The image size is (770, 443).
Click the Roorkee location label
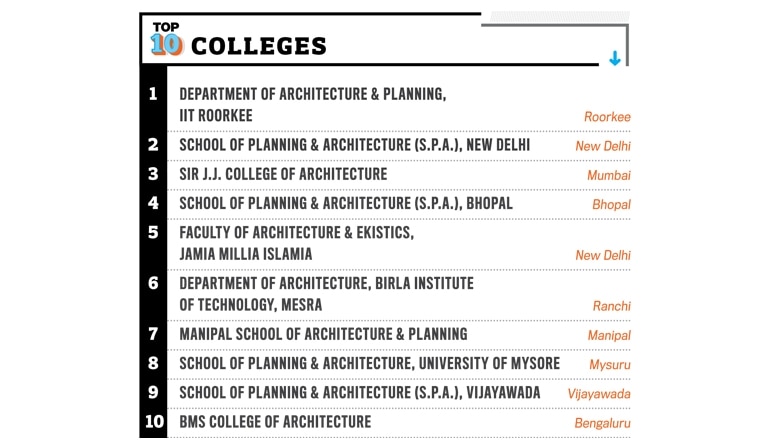[x=607, y=117]
